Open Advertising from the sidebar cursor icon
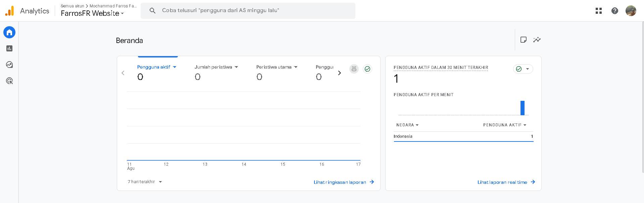 tap(9, 81)
